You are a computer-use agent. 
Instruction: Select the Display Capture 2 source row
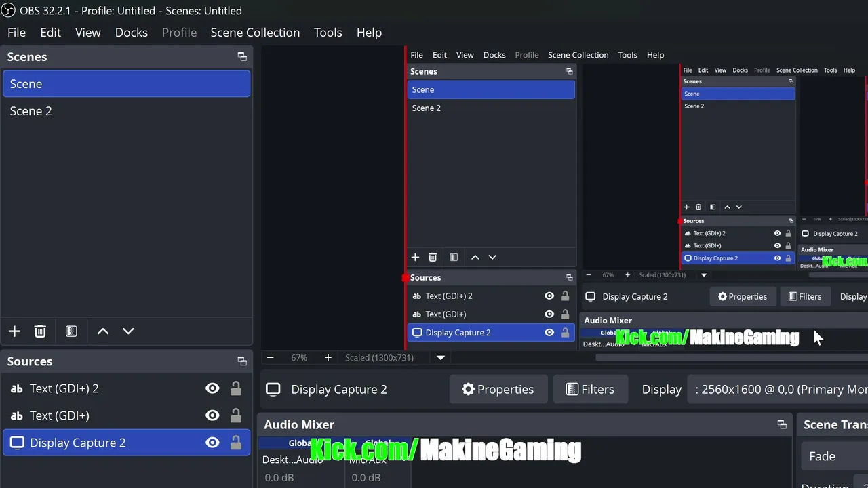click(127, 443)
